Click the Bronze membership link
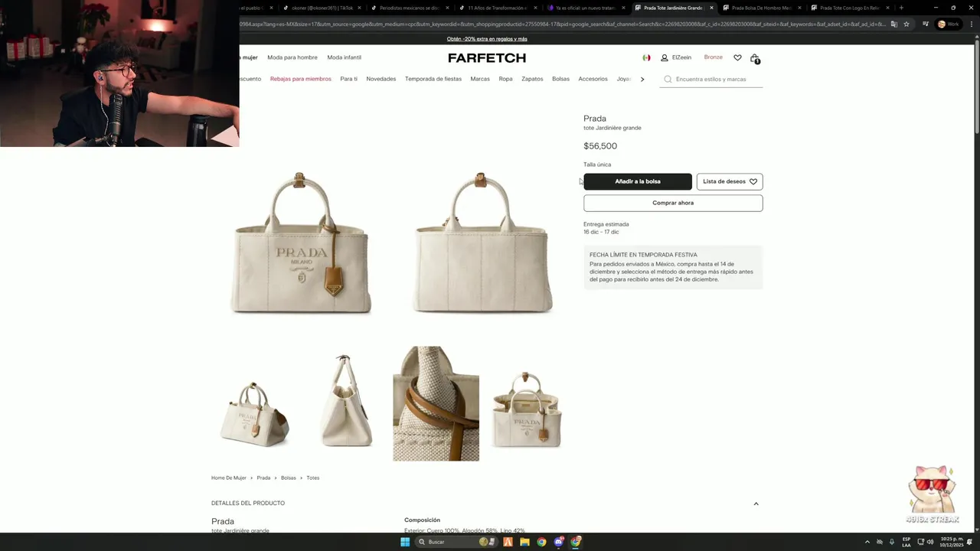 point(714,57)
